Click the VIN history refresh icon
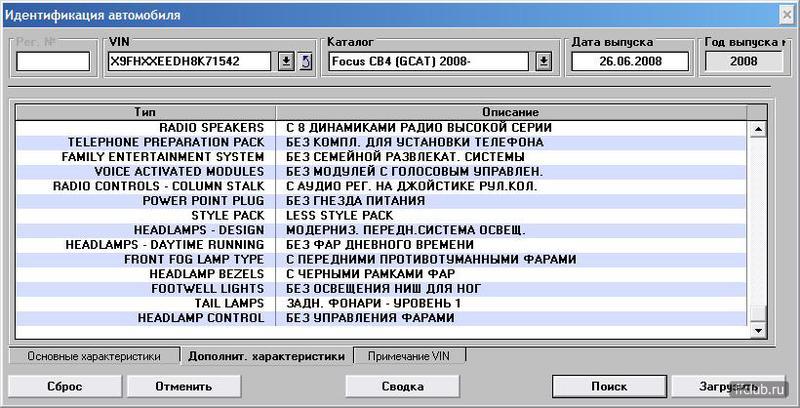 click(x=305, y=62)
